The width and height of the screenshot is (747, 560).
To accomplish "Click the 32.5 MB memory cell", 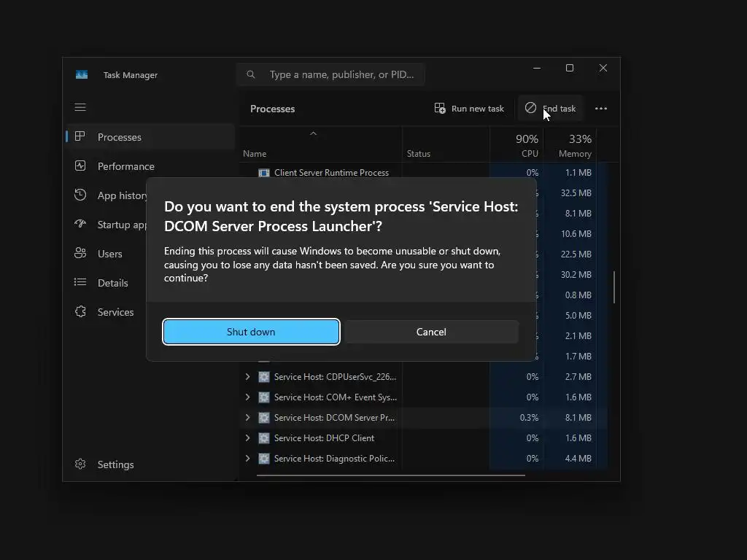I will click(570, 192).
